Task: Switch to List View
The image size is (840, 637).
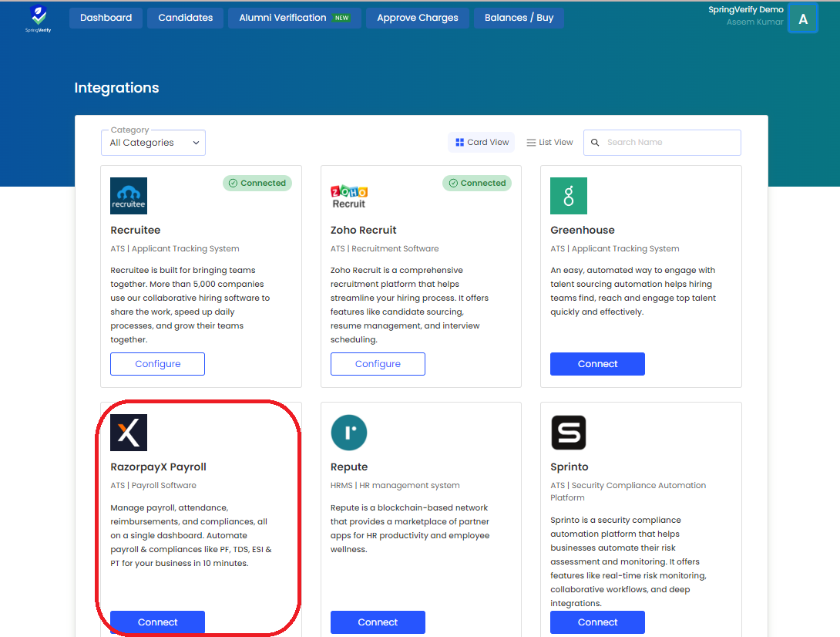Action: tap(550, 143)
